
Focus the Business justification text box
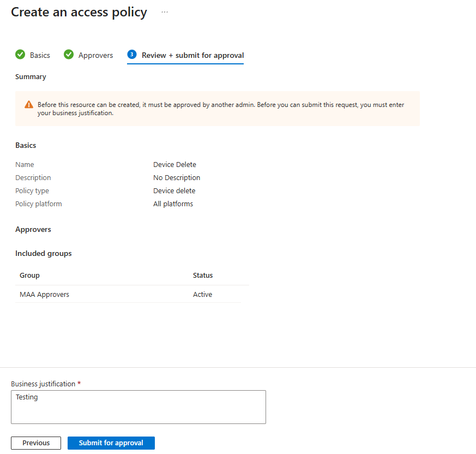(138, 407)
